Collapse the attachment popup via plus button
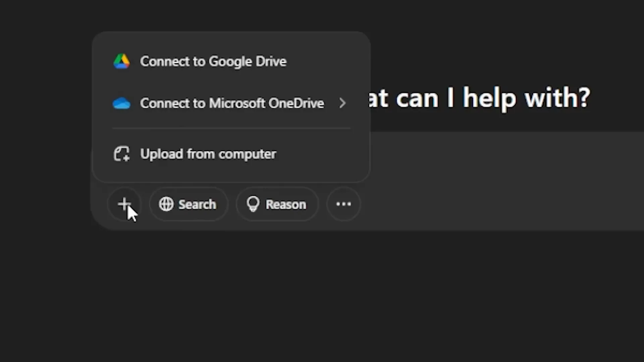 pos(124,204)
